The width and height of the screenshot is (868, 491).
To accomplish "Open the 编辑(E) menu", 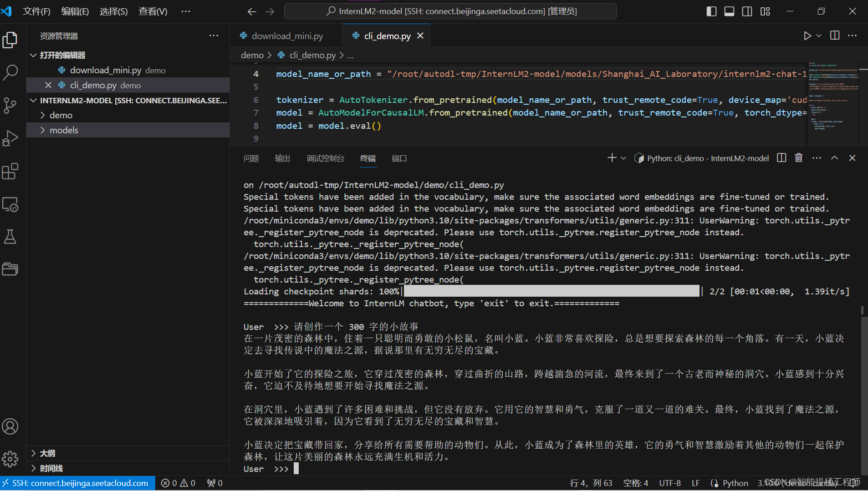I will pyautogui.click(x=75, y=11).
